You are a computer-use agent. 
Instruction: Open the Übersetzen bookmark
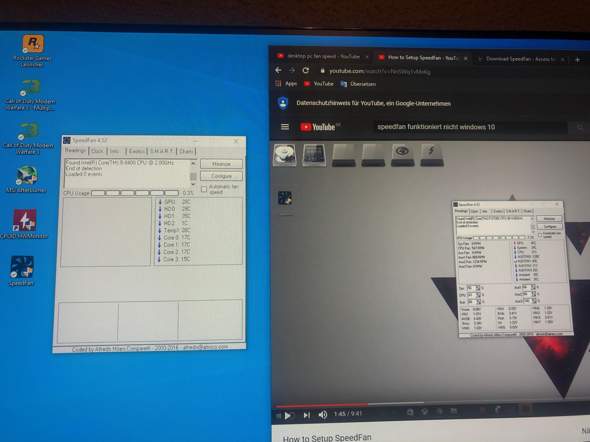(358, 84)
